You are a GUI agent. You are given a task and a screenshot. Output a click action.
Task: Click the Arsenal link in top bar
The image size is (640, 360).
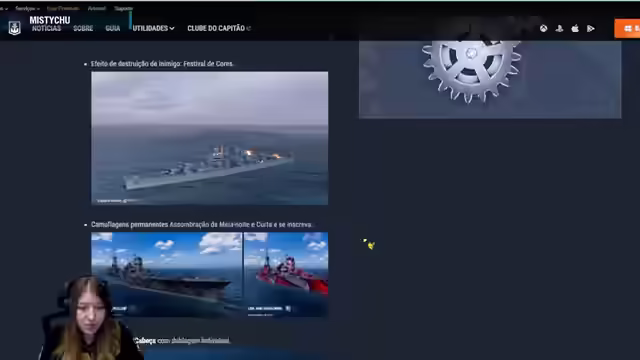point(97,8)
